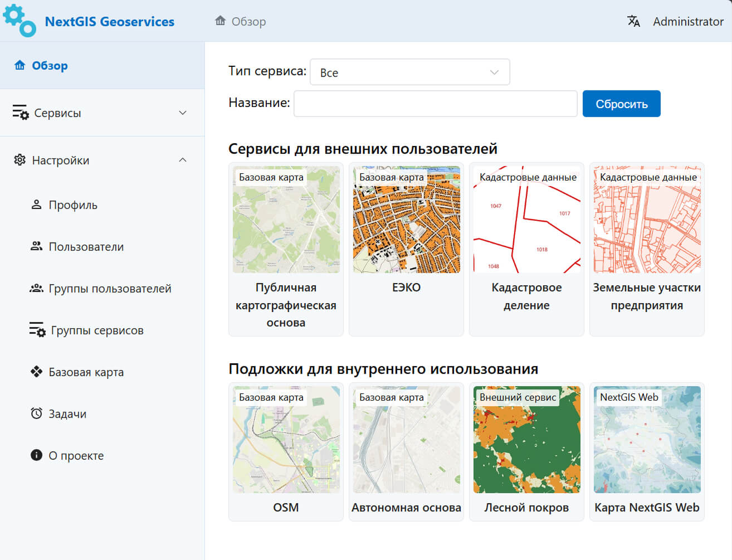Click the Карта NextGIS Web title
Viewport: 732px width, 560px height.
click(x=647, y=508)
